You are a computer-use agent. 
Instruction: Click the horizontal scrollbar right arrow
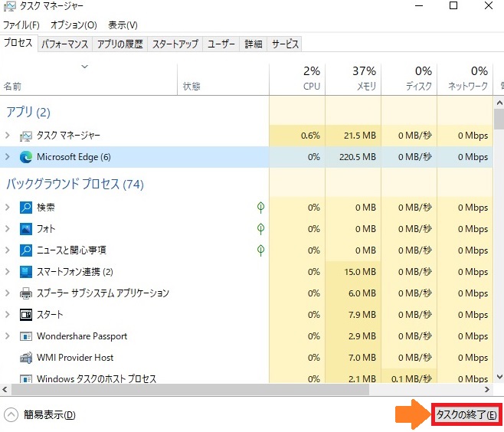tap(487, 390)
